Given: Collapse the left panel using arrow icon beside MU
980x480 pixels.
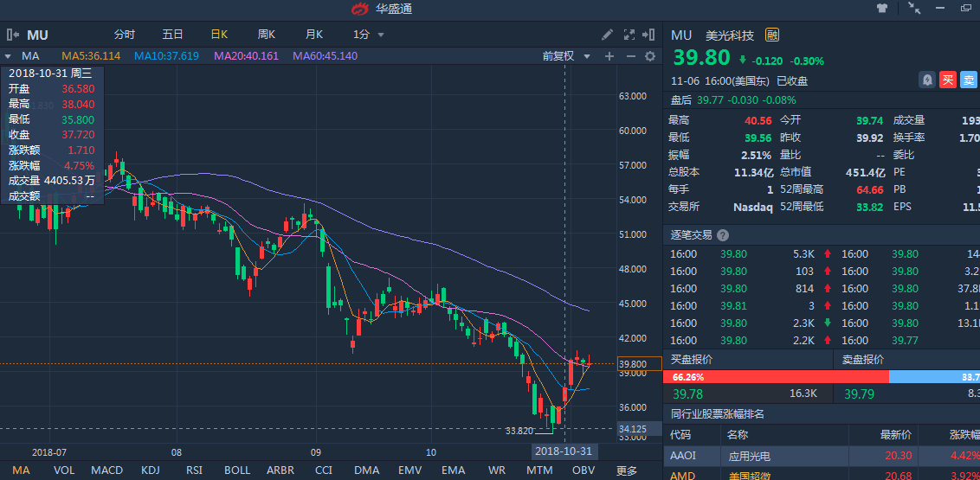Looking at the screenshot, I should click(13, 35).
